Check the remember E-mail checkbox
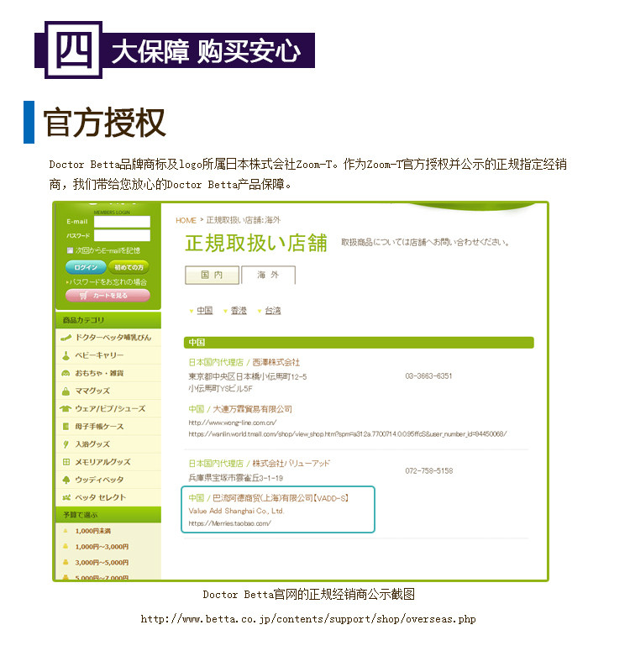This screenshot has height=672, width=630. point(70,249)
